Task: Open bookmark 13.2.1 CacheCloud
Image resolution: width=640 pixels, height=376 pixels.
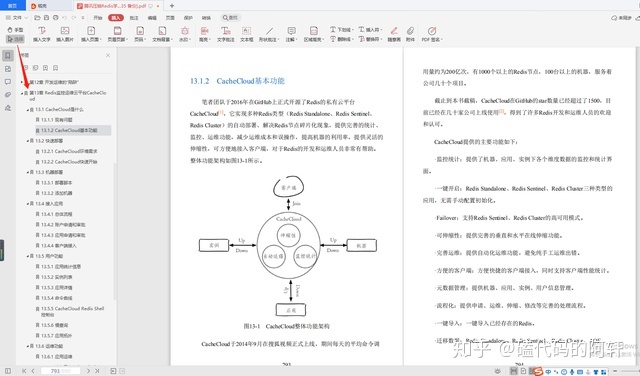Action: 69,151
